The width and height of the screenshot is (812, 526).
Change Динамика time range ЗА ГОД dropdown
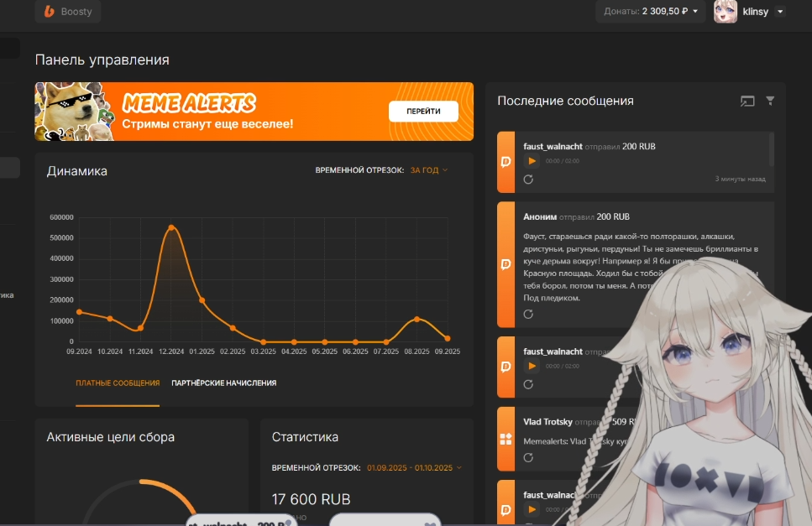point(429,170)
